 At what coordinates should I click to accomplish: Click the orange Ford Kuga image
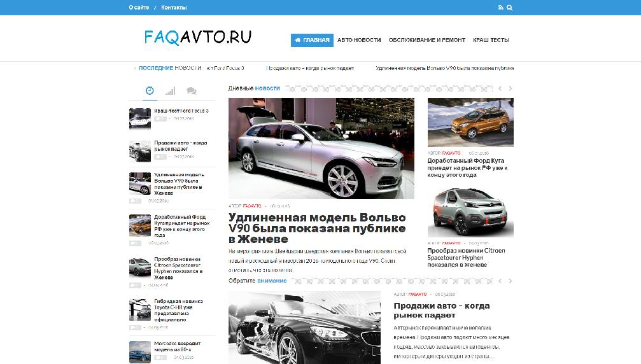(x=470, y=122)
